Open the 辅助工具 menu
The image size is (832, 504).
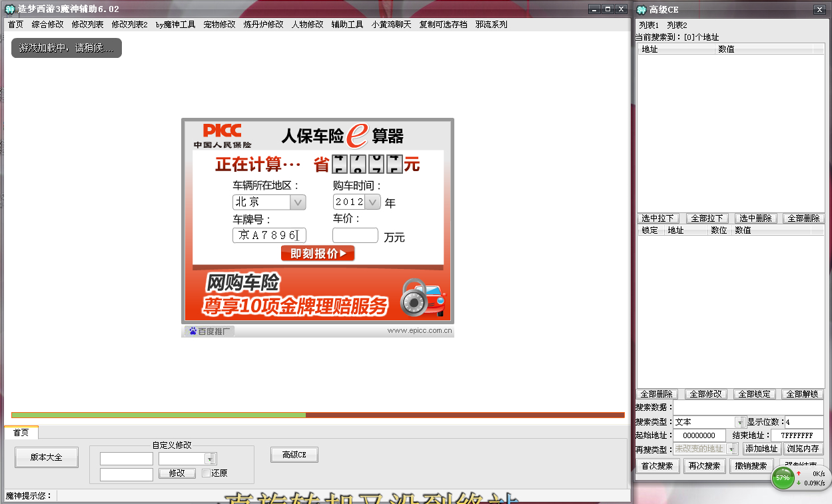(x=347, y=25)
